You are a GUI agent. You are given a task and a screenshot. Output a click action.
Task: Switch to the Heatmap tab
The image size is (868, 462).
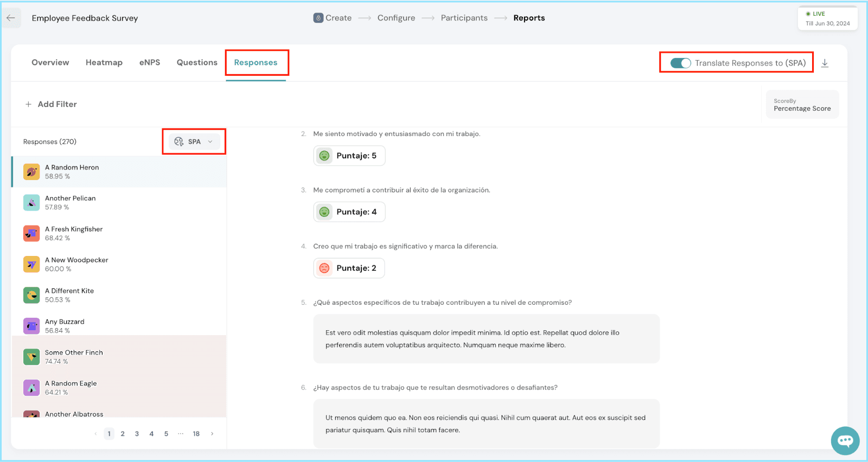[x=104, y=62]
